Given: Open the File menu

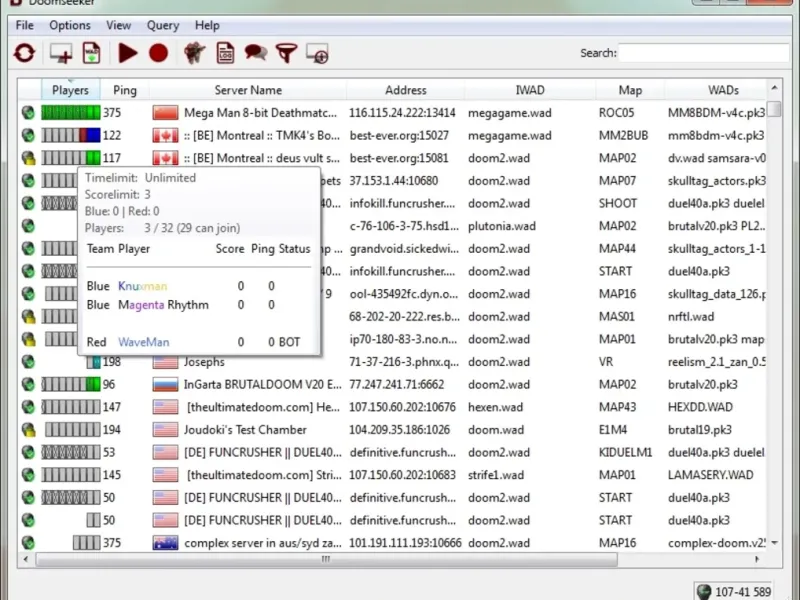Looking at the screenshot, I should coord(24,25).
